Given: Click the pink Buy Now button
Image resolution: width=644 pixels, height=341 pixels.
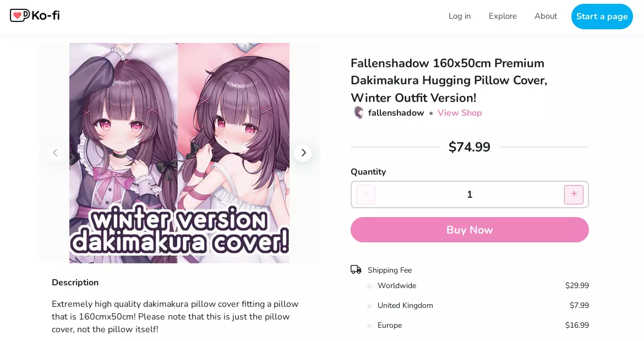Looking at the screenshot, I should [470, 230].
